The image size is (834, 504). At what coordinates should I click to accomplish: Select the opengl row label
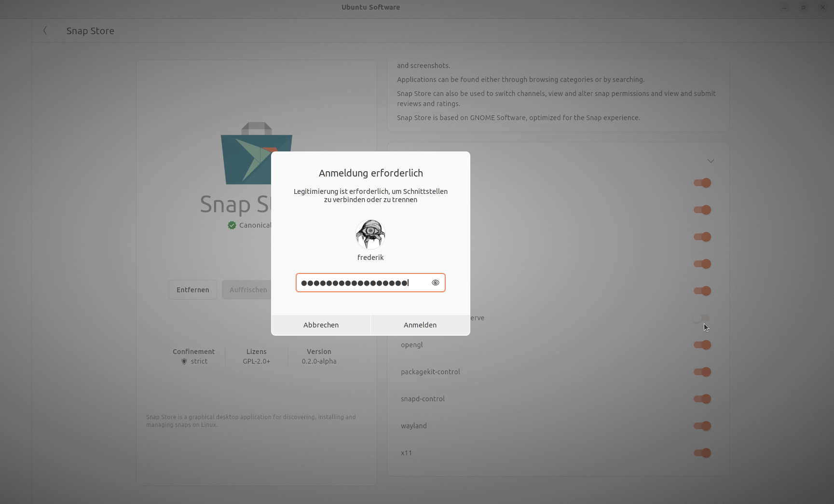tap(411, 345)
